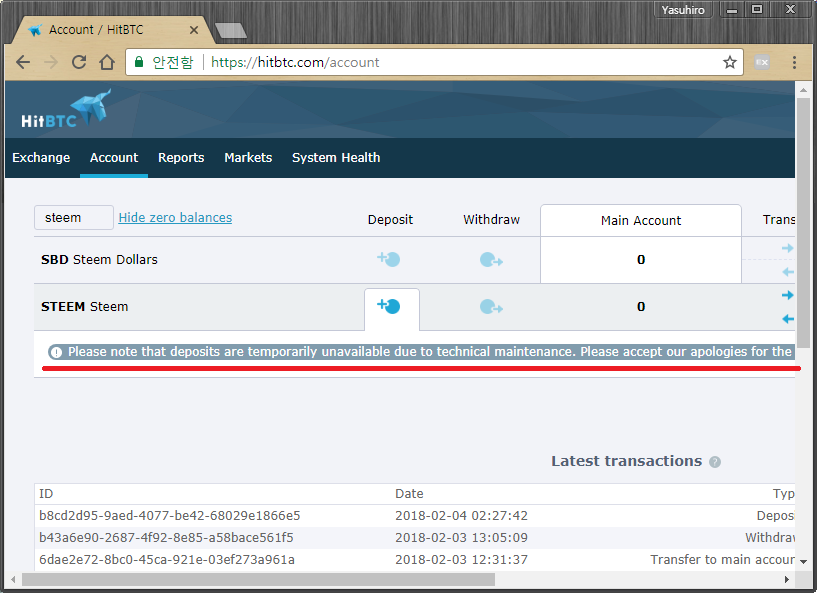Click SBD Steem Dollars row label
Viewport: 817px width, 593px height.
[x=99, y=260]
